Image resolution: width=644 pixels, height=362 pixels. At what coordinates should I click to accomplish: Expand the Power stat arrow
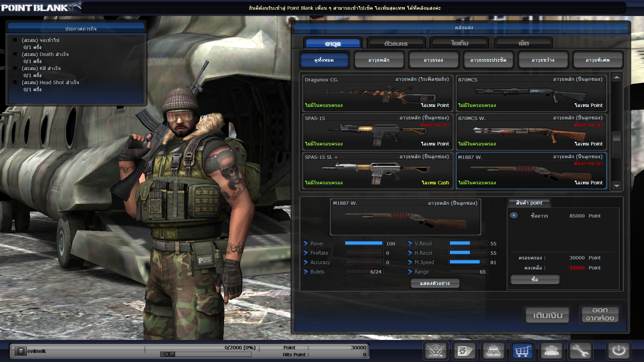306,243
